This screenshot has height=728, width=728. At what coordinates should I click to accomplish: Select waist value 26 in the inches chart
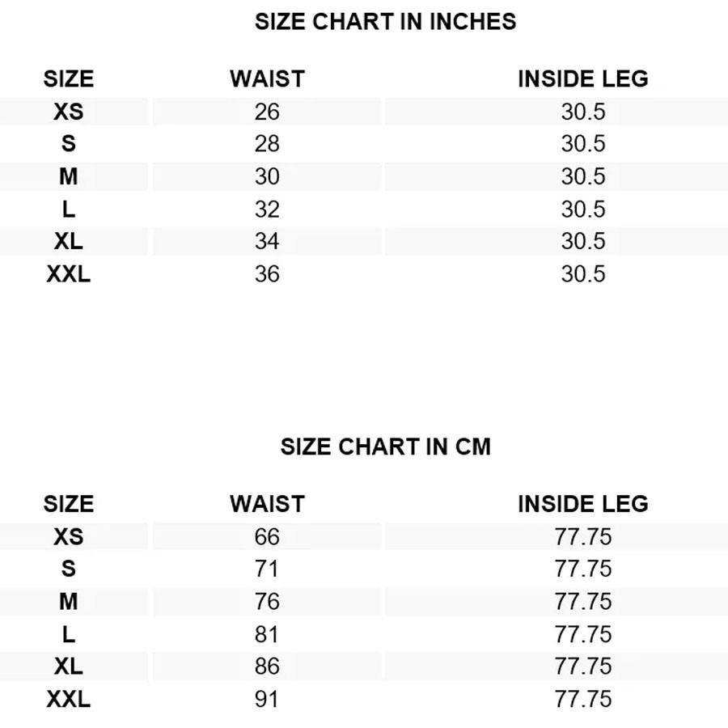click(267, 112)
